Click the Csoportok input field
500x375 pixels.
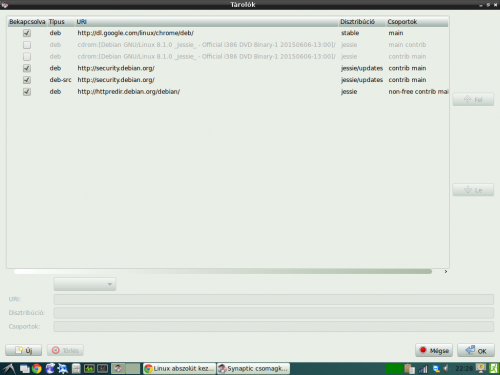click(273, 326)
